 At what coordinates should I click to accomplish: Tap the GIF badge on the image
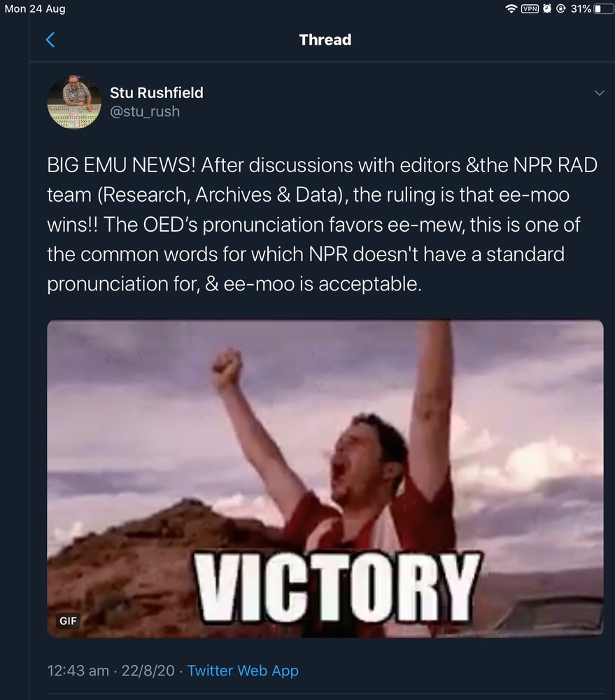68,620
